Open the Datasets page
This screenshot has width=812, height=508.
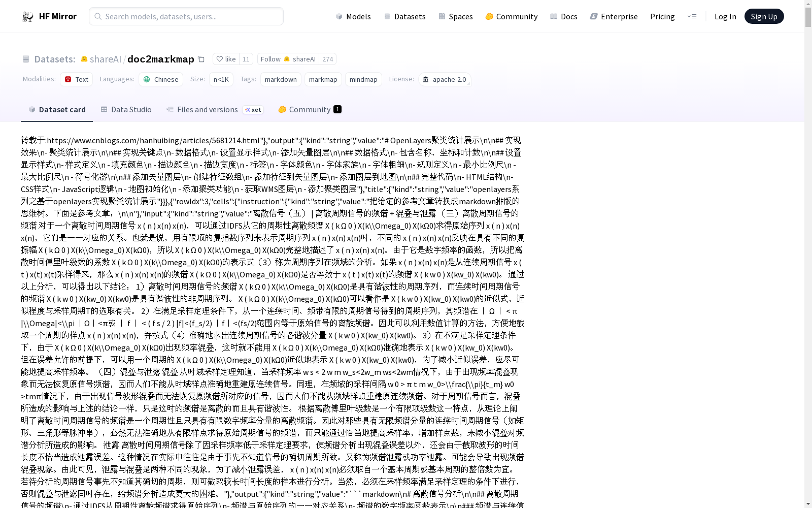404,16
